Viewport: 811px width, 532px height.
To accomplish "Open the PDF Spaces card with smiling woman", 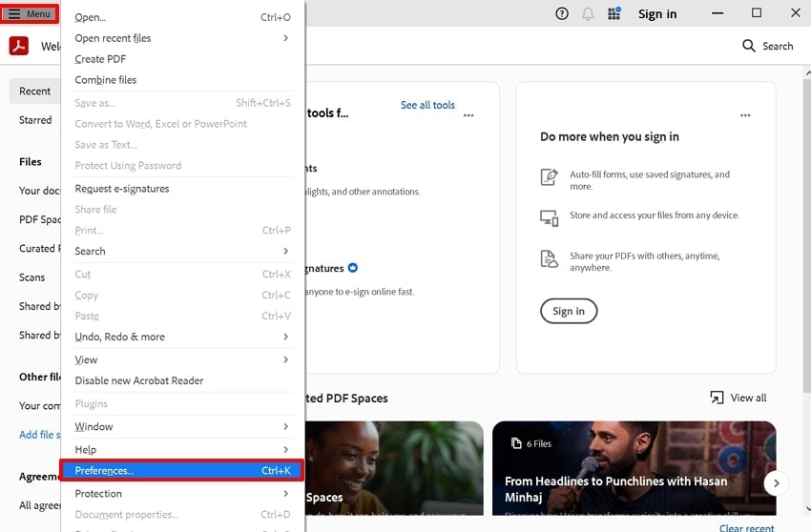I will point(394,468).
